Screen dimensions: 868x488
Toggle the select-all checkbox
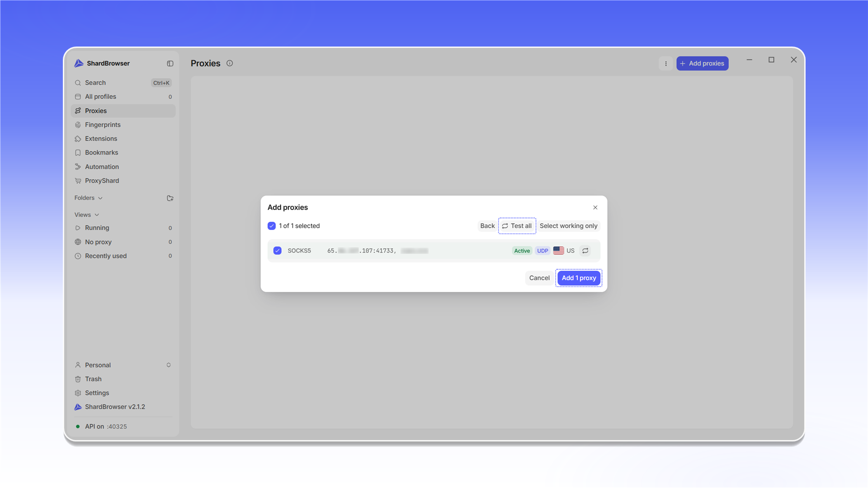tap(272, 226)
